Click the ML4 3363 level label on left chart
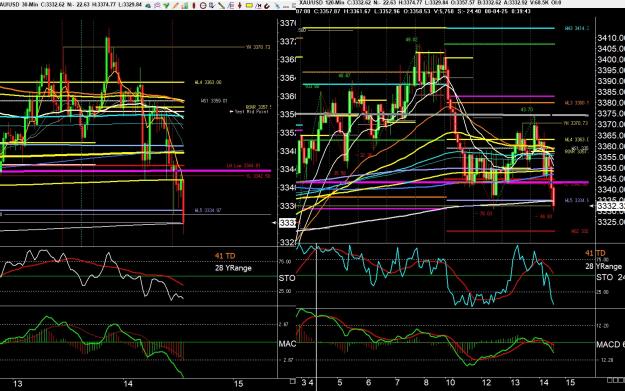625x391 pixels. point(208,82)
